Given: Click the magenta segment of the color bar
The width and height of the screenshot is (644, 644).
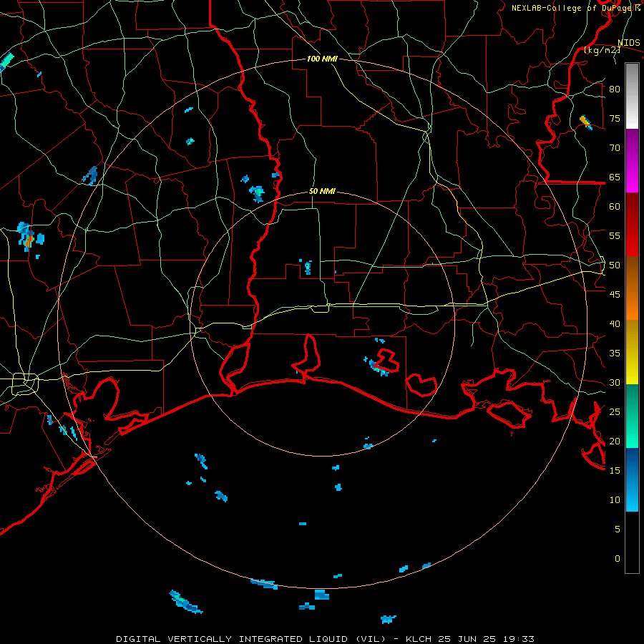Looking at the screenshot, I should tap(632, 160).
